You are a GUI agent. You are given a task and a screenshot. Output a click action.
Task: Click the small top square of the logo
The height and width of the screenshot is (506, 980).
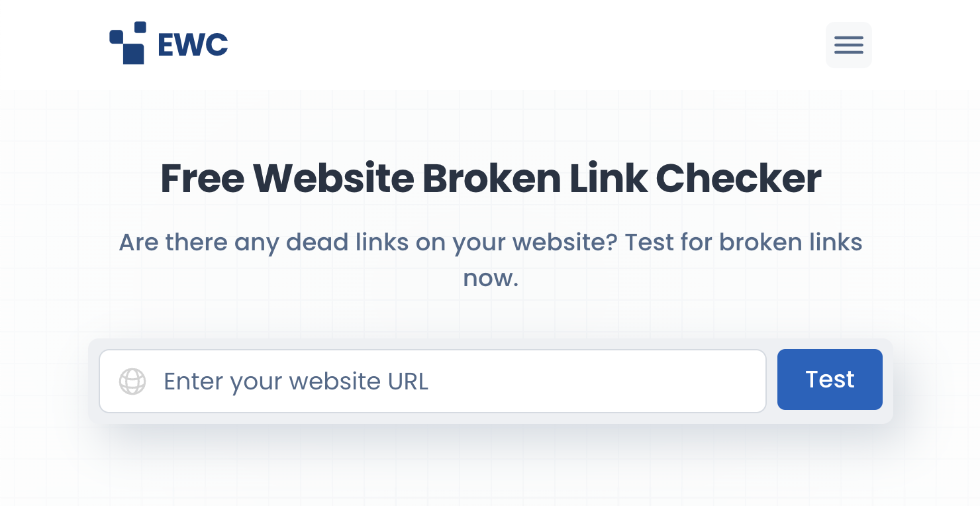pos(140,27)
